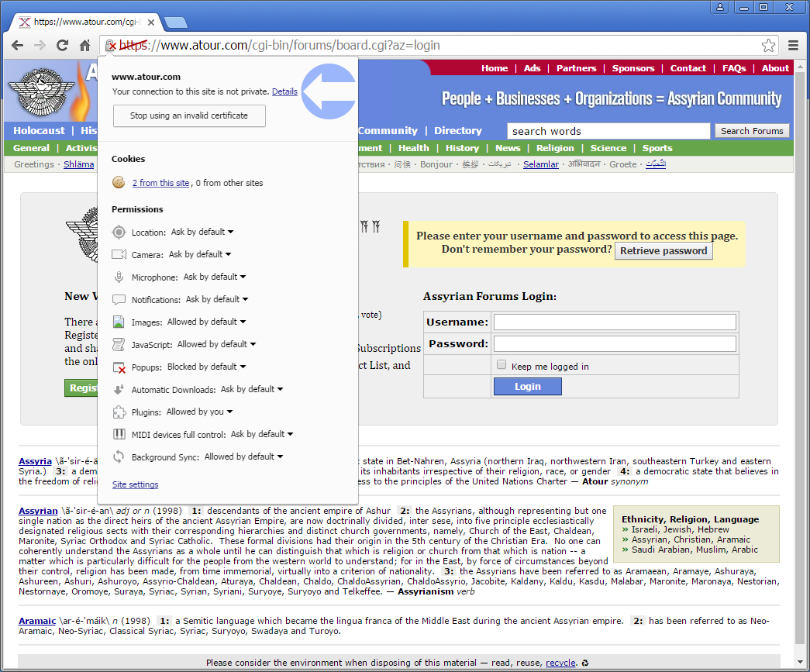Screen dimensions: 810x672
Task: Open JavaScript permission dropdown
Action: tap(216, 344)
